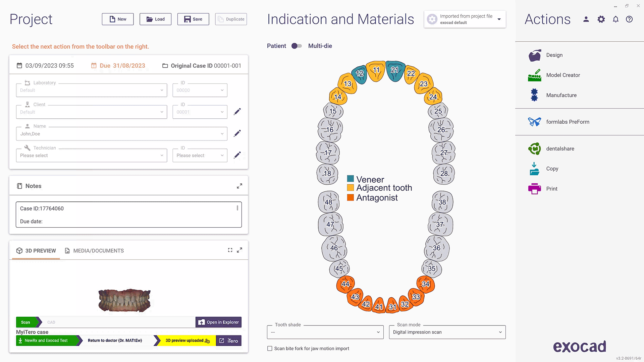
Task: Select the Copy action icon
Action: tap(534, 169)
